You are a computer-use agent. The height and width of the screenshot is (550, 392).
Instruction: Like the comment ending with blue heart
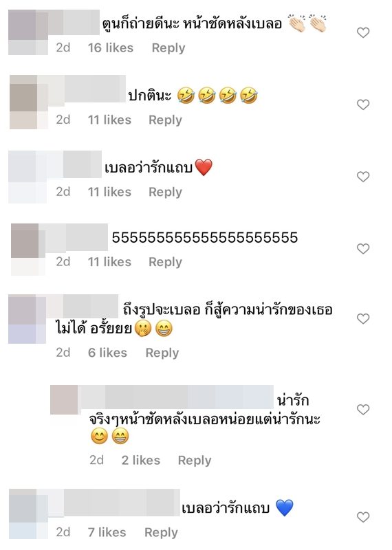point(363,517)
